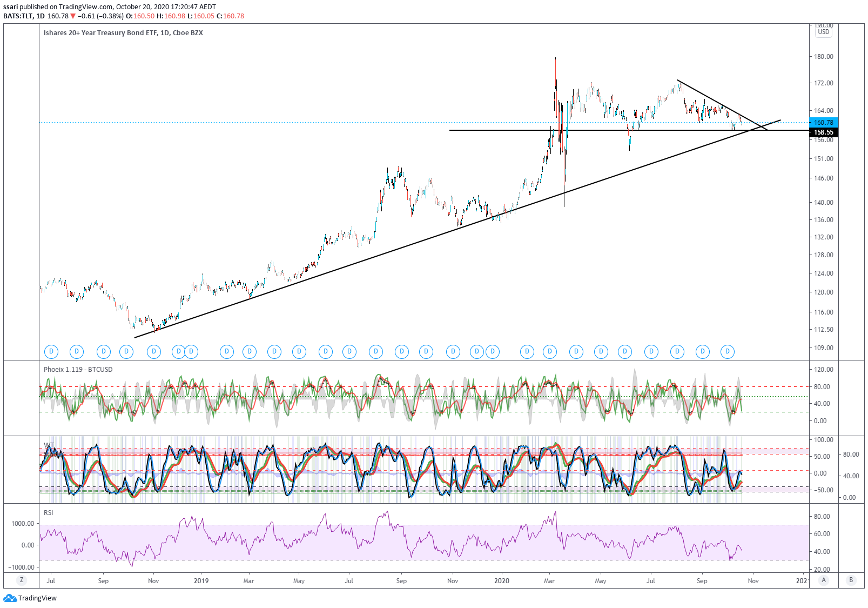Image resolution: width=868 pixels, height=608 pixels.
Task: Click the 2020 label on time axis
Action: point(502,581)
